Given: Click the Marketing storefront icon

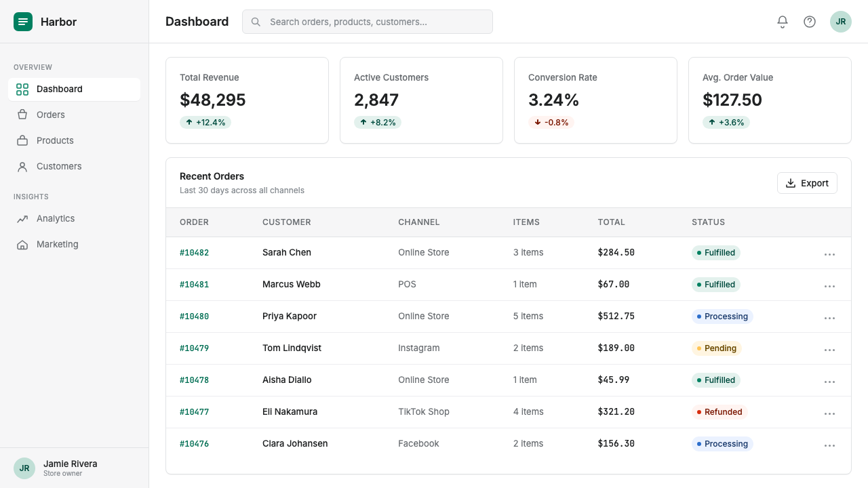Looking at the screenshot, I should (x=22, y=245).
